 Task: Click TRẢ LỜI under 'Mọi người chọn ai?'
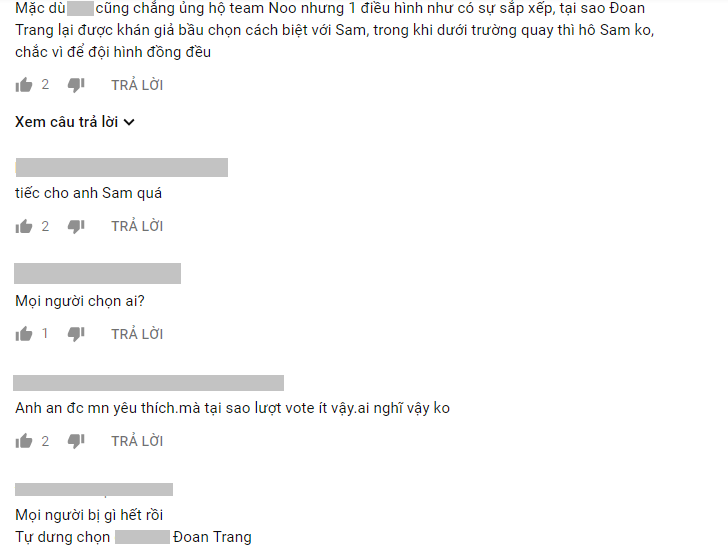pos(137,334)
